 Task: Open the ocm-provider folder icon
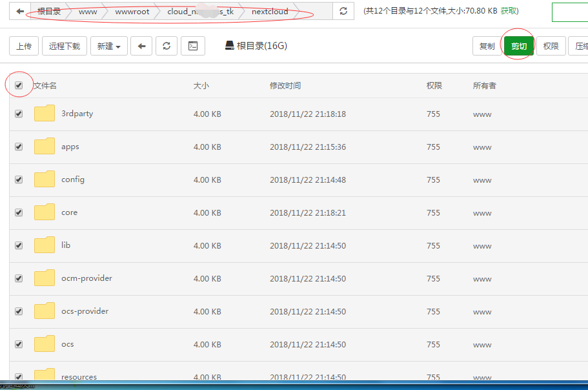(x=44, y=278)
